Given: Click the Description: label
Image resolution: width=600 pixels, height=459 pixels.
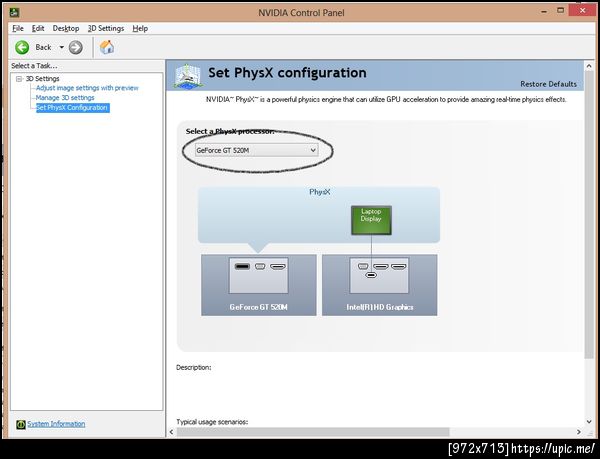Looking at the screenshot, I should tap(194, 368).
